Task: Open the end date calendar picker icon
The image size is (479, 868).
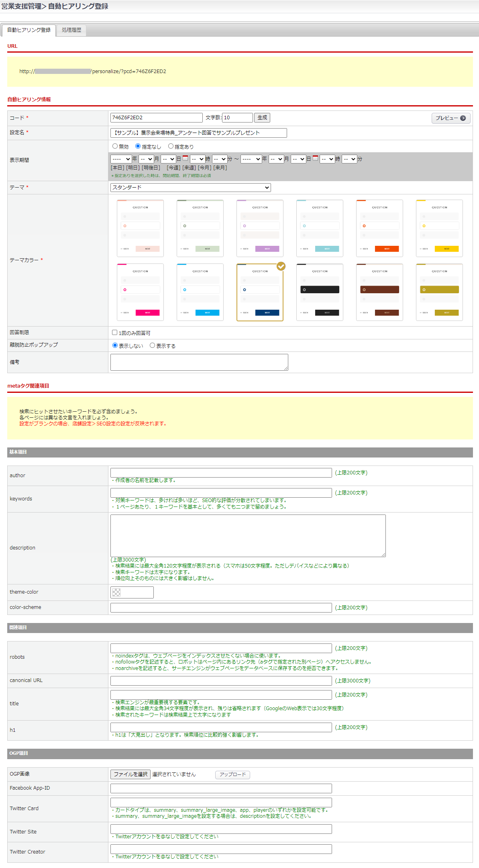Action: tap(316, 158)
